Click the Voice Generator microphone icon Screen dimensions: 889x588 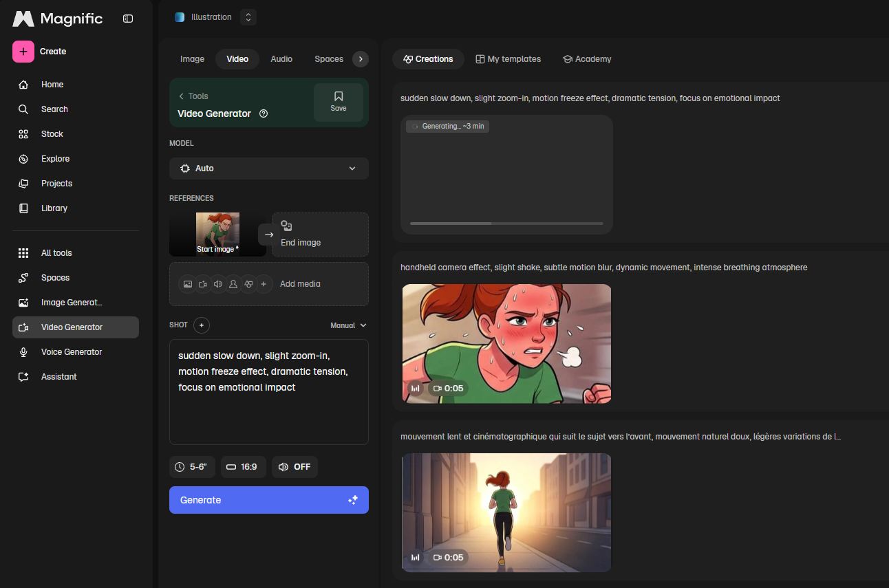pyautogui.click(x=23, y=352)
